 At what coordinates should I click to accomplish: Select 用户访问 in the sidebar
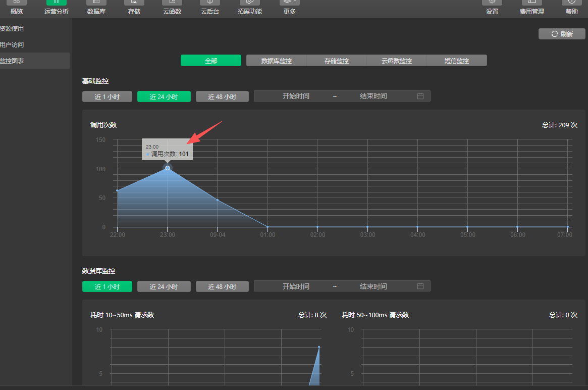pos(34,44)
